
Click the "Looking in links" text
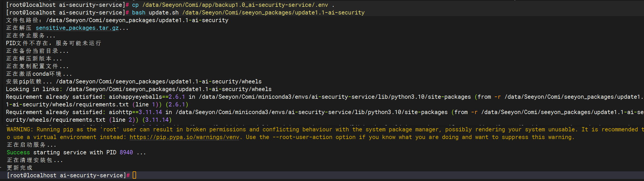(x=32, y=89)
